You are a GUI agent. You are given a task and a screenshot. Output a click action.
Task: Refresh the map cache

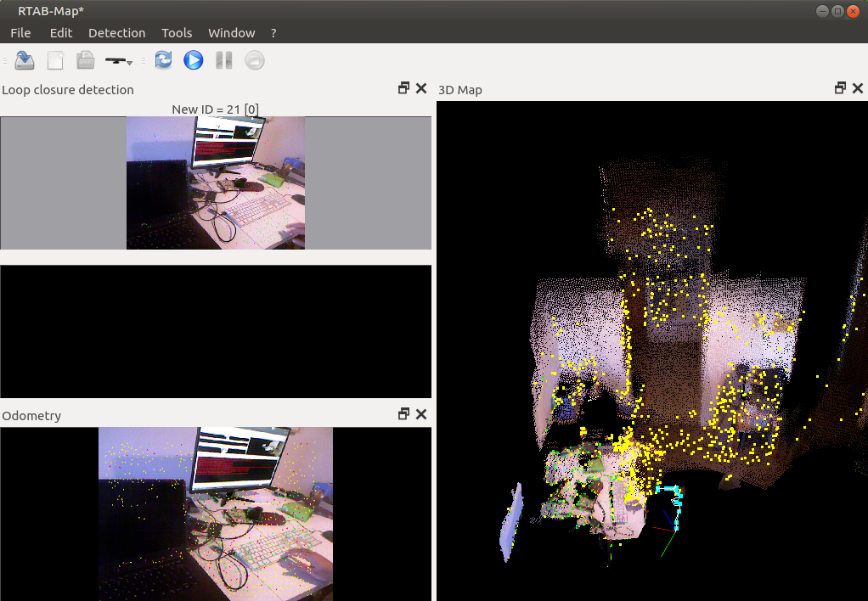(162, 59)
